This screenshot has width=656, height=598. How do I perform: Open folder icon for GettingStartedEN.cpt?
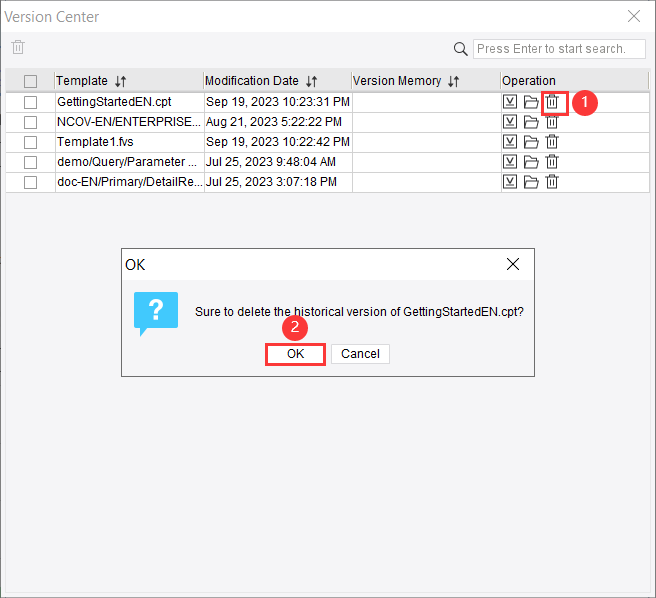click(531, 102)
